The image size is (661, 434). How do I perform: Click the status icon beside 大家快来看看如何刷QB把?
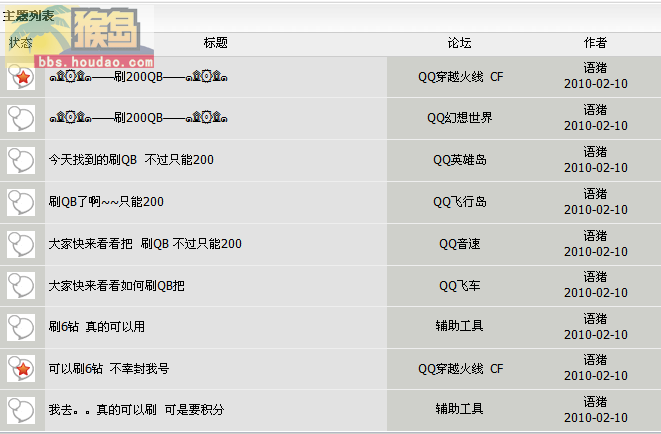(21, 286)
